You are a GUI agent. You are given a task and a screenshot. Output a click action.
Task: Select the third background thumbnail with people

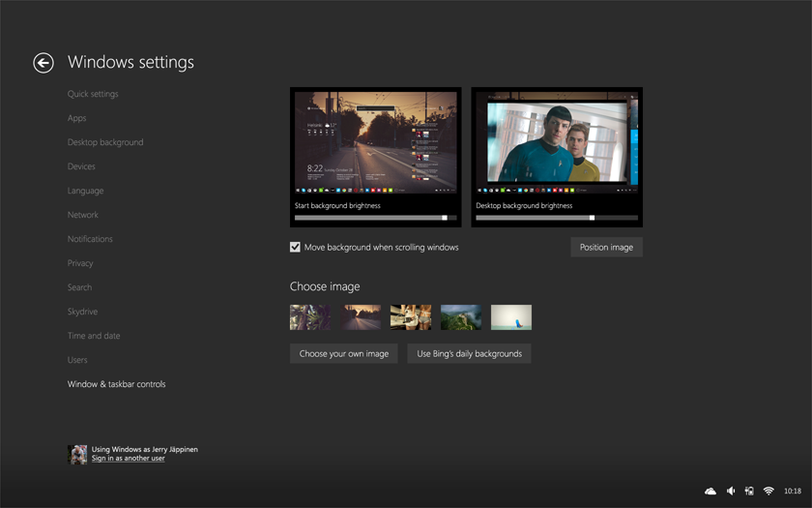pyautogui.click(x=411, y=317)
